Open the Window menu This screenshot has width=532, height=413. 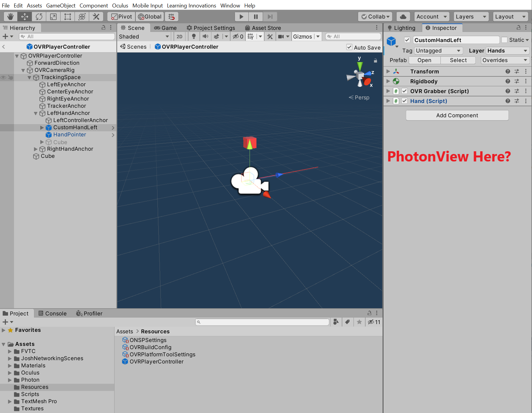pos(230,5)
